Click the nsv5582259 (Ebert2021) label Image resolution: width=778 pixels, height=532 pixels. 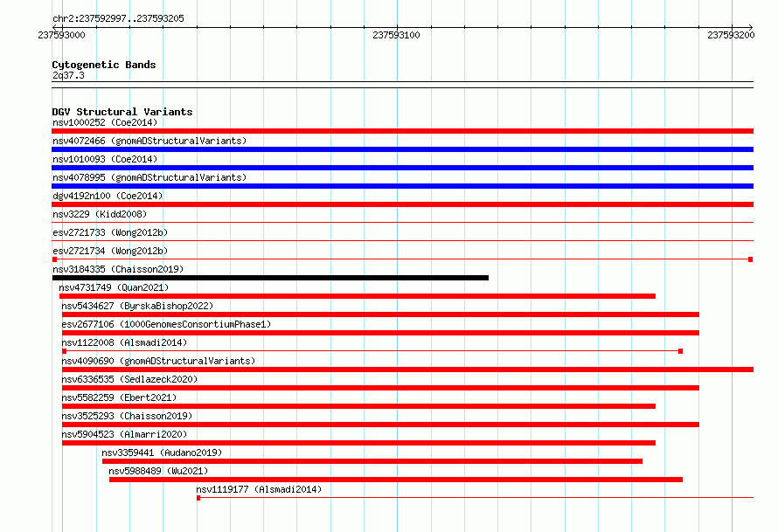[x=119, y=397]
